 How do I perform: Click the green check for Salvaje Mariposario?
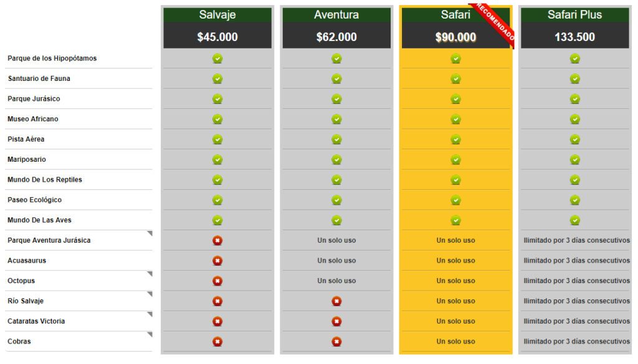click(x=217, y=160)
